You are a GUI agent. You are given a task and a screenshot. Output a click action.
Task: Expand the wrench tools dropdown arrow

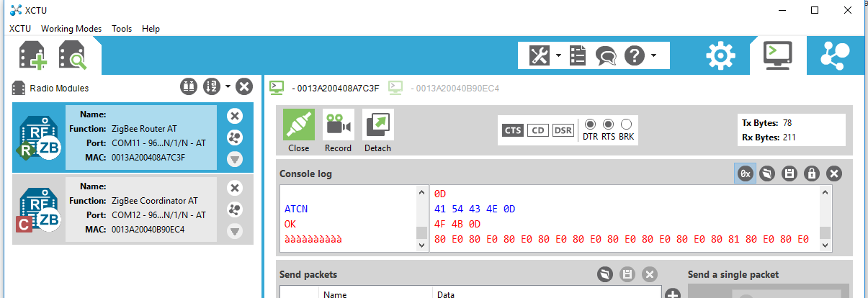pyautogui.click(x=558, y=55)
